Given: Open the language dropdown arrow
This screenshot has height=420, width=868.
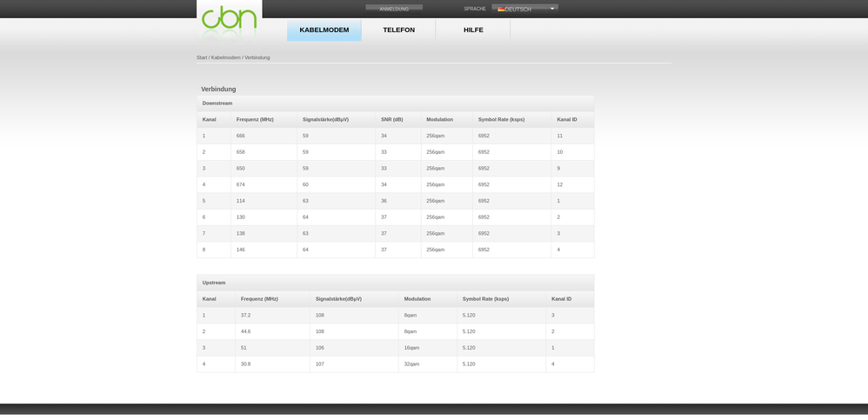Looking at the screenshot, I should 552,9.
